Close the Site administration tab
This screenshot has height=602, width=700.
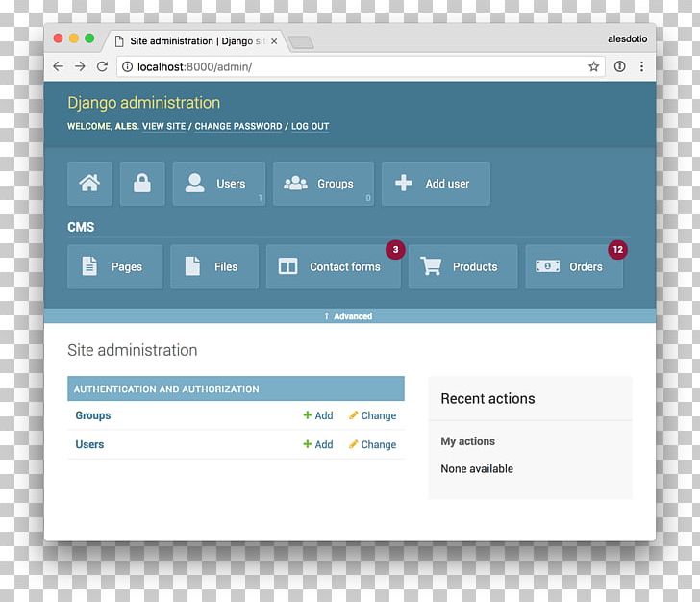pyautogui.click(x=274, y=41)
